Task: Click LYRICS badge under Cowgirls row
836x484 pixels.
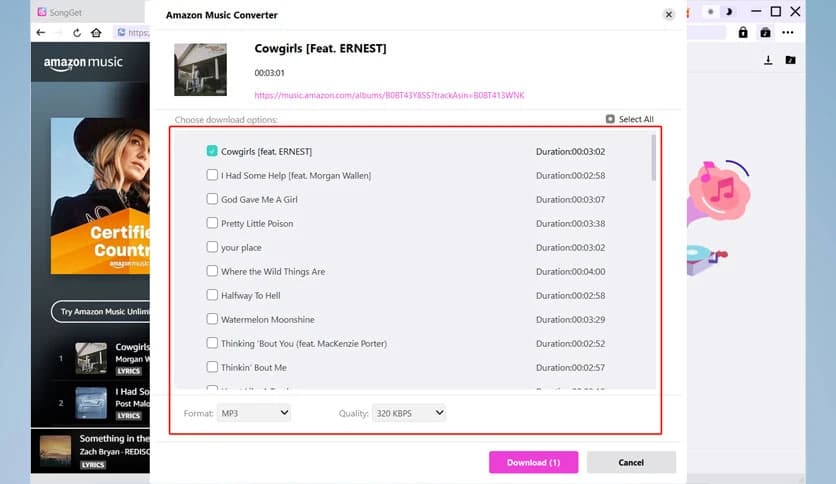Action: (128, 371)
